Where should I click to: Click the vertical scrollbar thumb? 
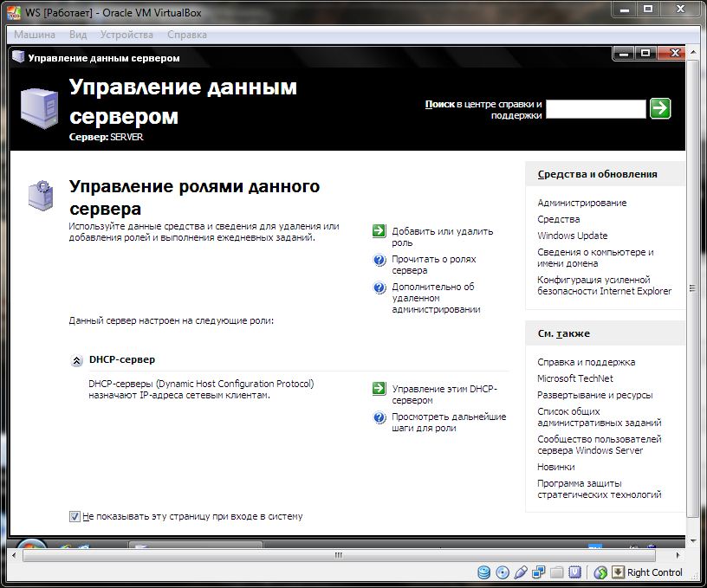point(692,288)
